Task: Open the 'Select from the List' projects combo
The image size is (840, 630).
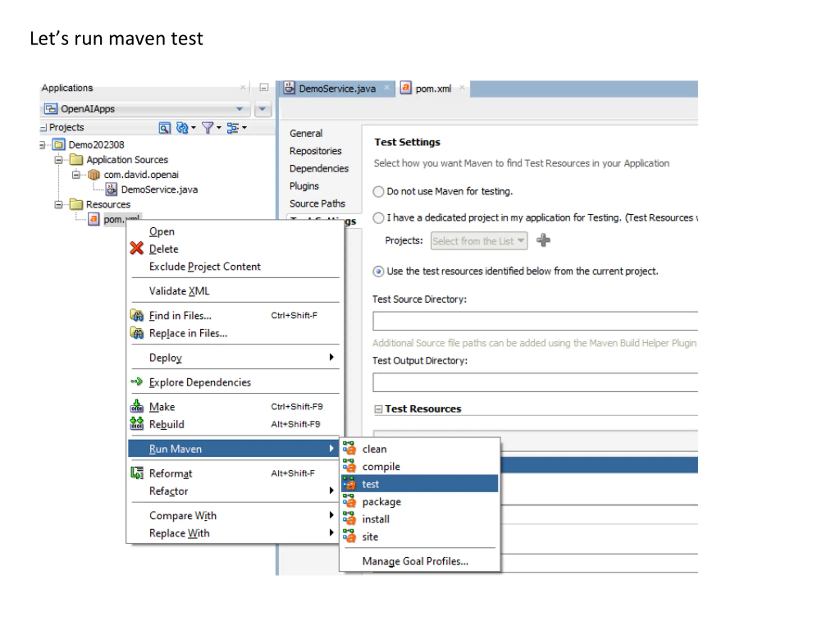Action: click(x=479, y=241)
